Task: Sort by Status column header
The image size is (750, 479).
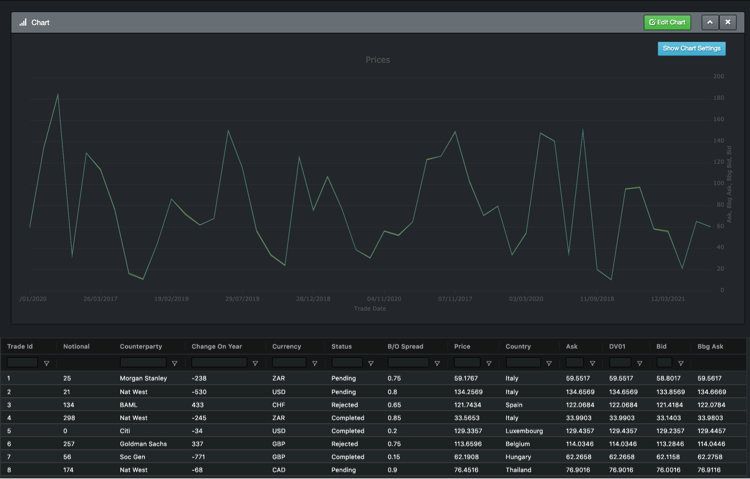Action: click(342, 346)
